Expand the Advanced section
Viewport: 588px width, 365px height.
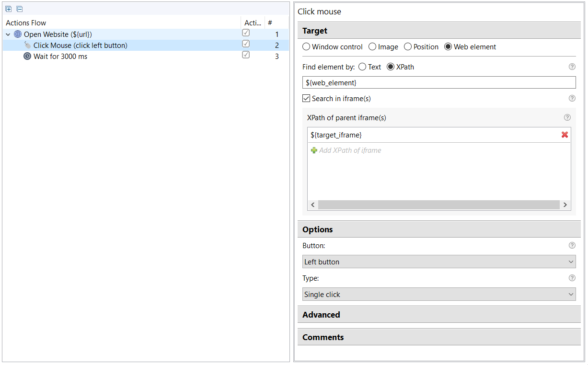click(439, 315)
